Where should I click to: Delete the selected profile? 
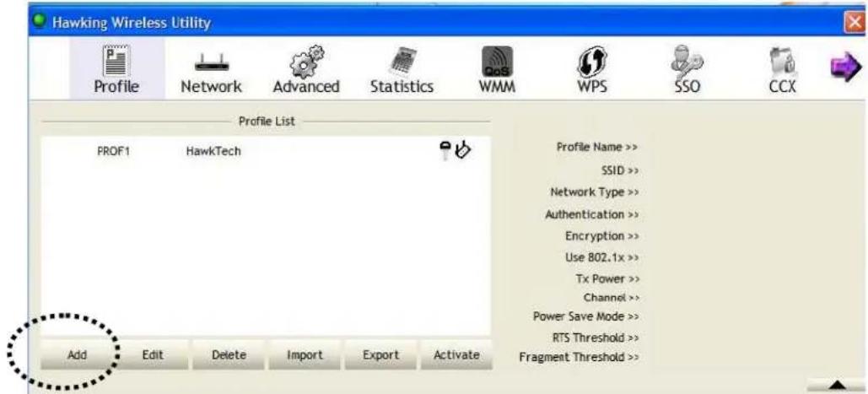tap(229, 355)
